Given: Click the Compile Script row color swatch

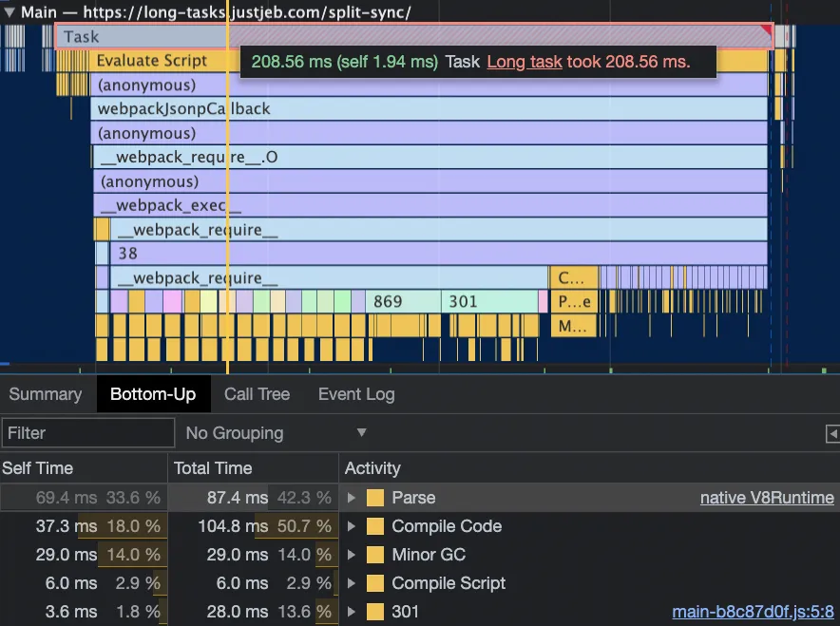Looking at the screenshot, I should (375, 582).
